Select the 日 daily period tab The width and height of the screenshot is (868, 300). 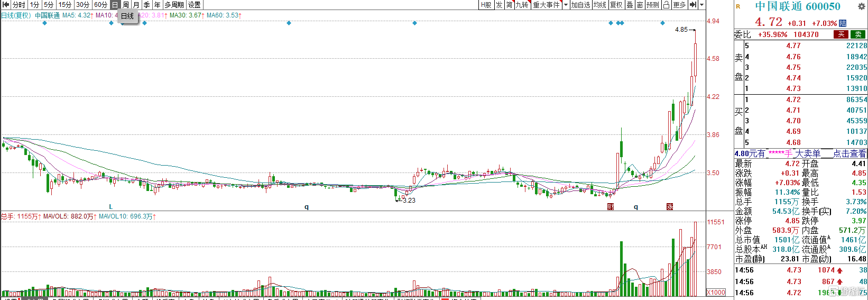coord(115,5)
